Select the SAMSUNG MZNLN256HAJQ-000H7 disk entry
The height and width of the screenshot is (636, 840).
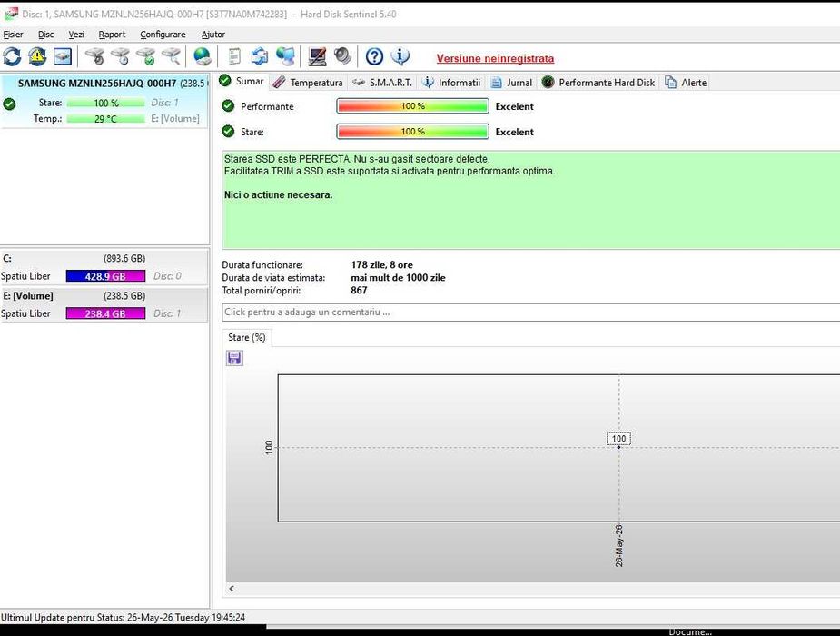[104, 100]
